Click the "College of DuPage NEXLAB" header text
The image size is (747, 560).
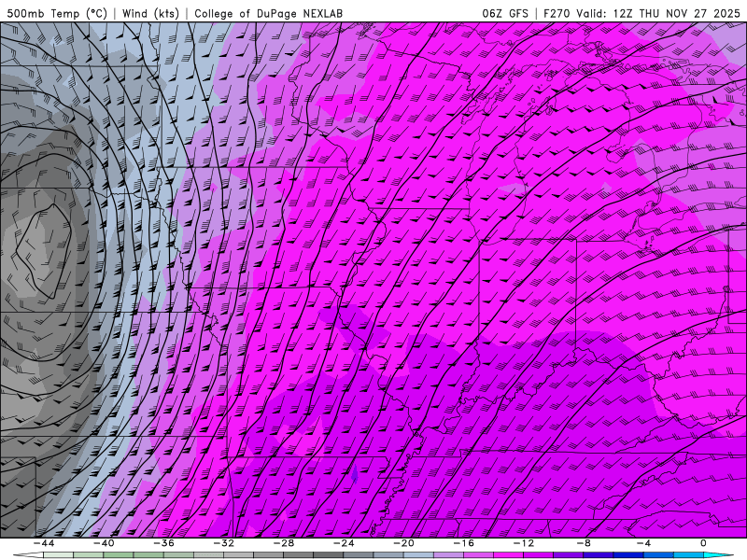(268, 14)
